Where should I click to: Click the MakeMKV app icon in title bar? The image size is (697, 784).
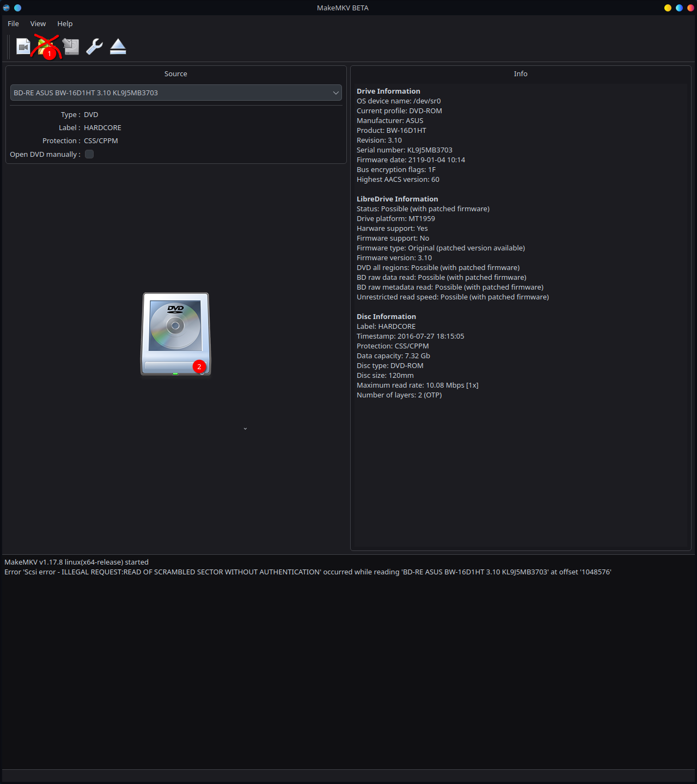(x=7, y=8)
